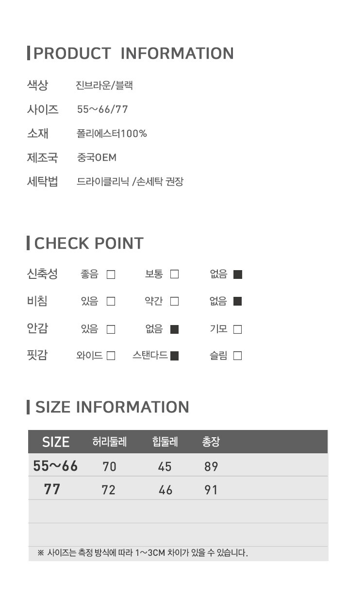Enable the 기모 checkbox
The image size is (364, 601).
(238, 329)
